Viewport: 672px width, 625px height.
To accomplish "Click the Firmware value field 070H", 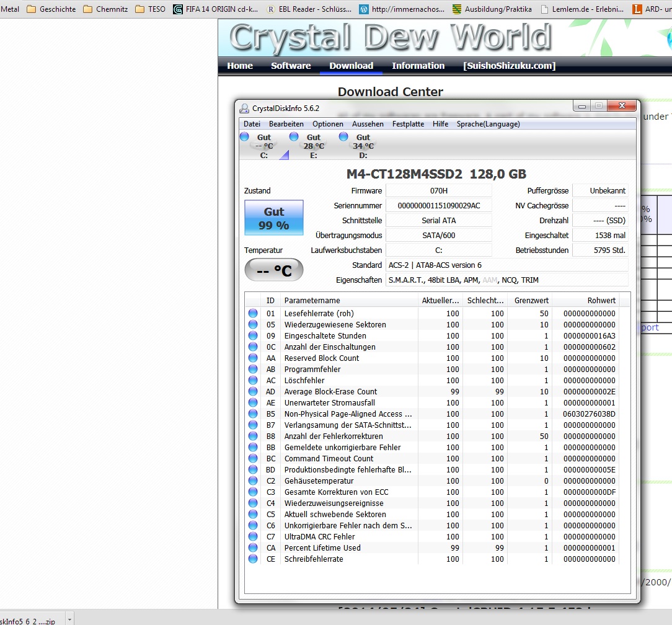I will coord(439,191).
